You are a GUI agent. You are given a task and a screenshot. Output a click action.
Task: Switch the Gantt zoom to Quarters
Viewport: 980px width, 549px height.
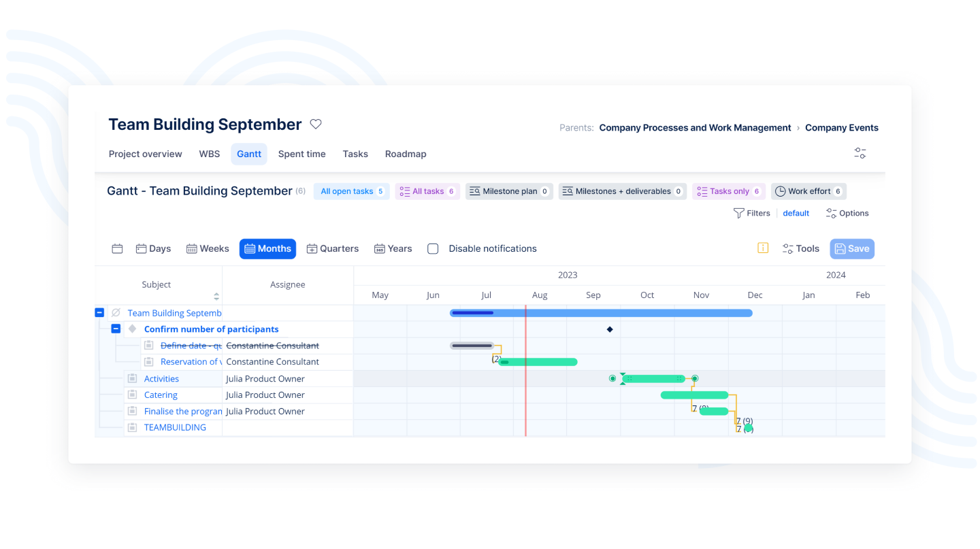[x=333, y=249]
